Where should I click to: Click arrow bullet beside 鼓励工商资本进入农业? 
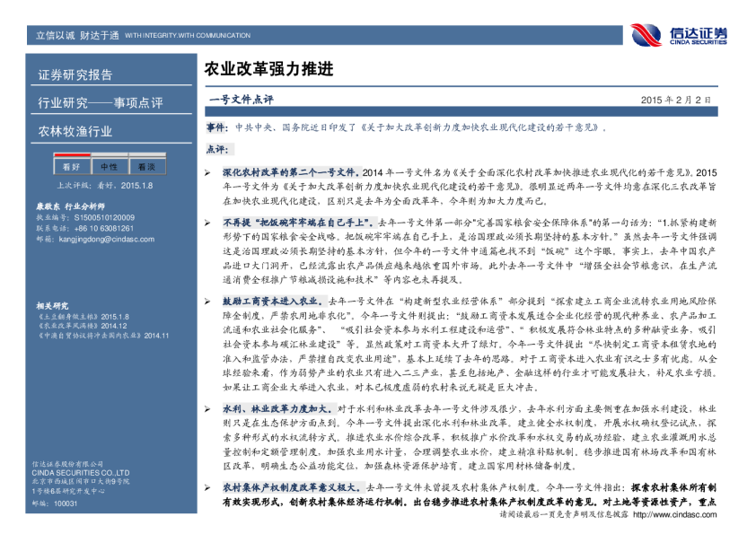pyautogui.click(x=207, y=303)
